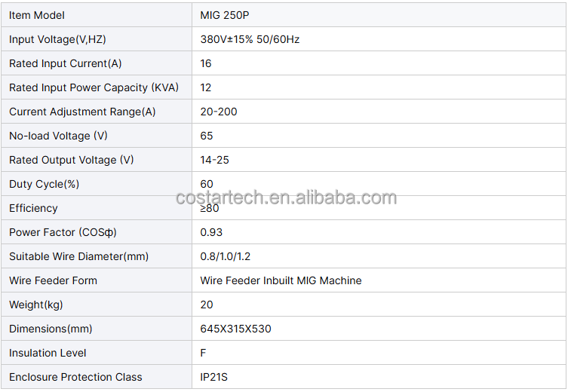This screenshot has height=392, width=571.
Task: Select the No-load Voltage (V) label
Action: pos(58,136)
